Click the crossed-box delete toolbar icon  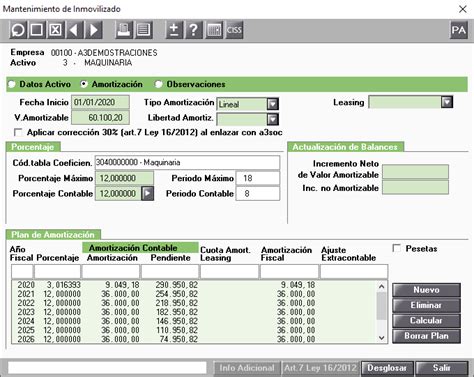click(56, 30)
